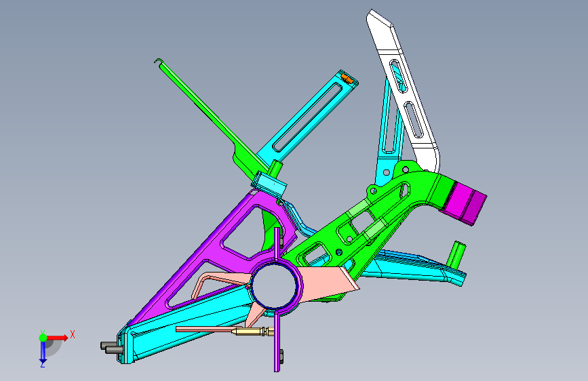Click the blue Z axis arrow of triad

pos(43,352)
